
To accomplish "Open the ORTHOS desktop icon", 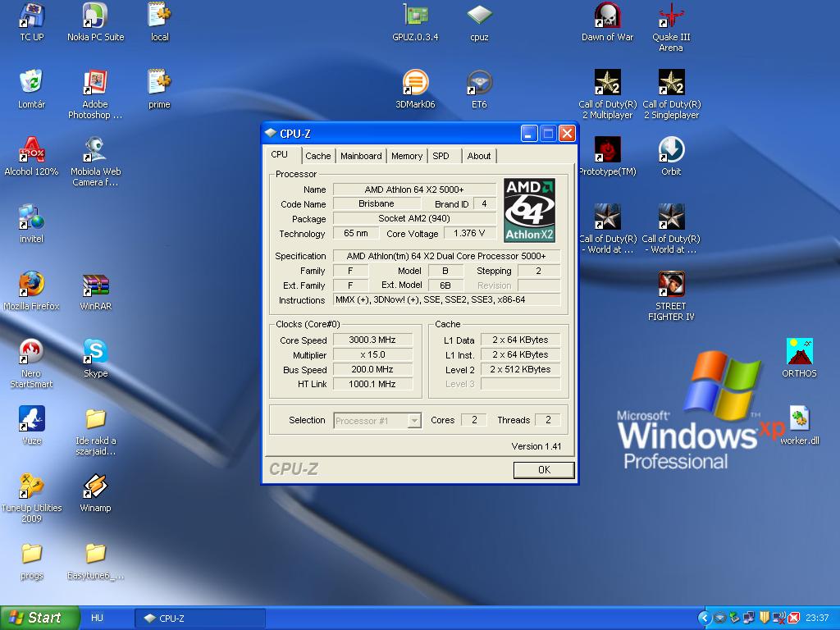I will pyautogui.click(x=799, y=358).
